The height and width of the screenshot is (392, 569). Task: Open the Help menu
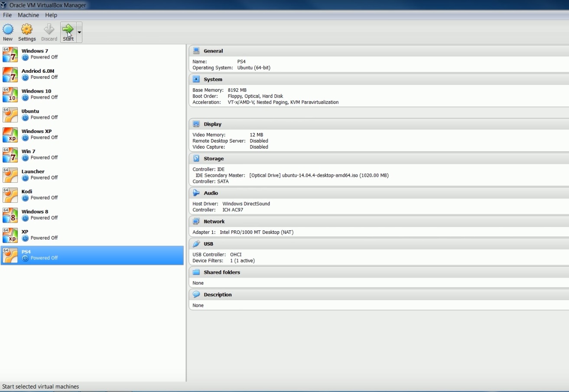pos(51,15)
